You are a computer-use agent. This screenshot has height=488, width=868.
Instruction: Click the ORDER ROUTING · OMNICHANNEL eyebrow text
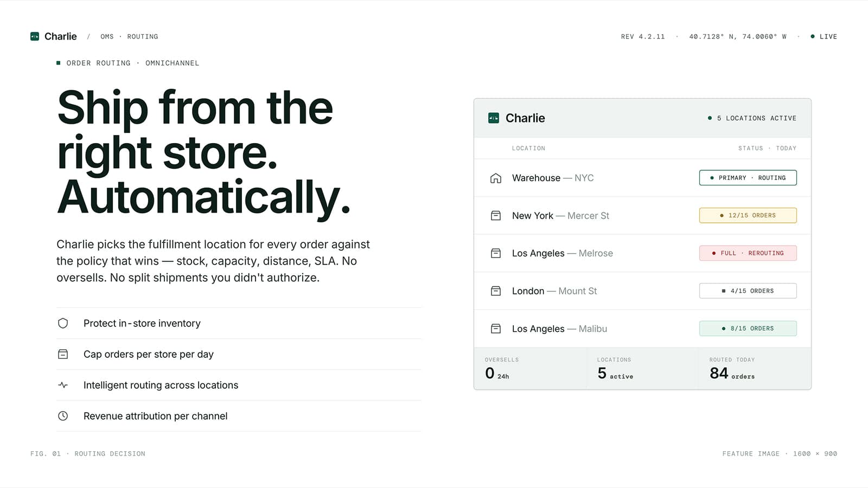tap(133, 63)
